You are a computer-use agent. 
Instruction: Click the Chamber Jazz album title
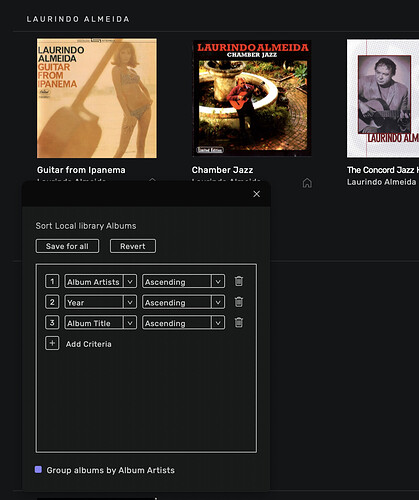[222, 170]
